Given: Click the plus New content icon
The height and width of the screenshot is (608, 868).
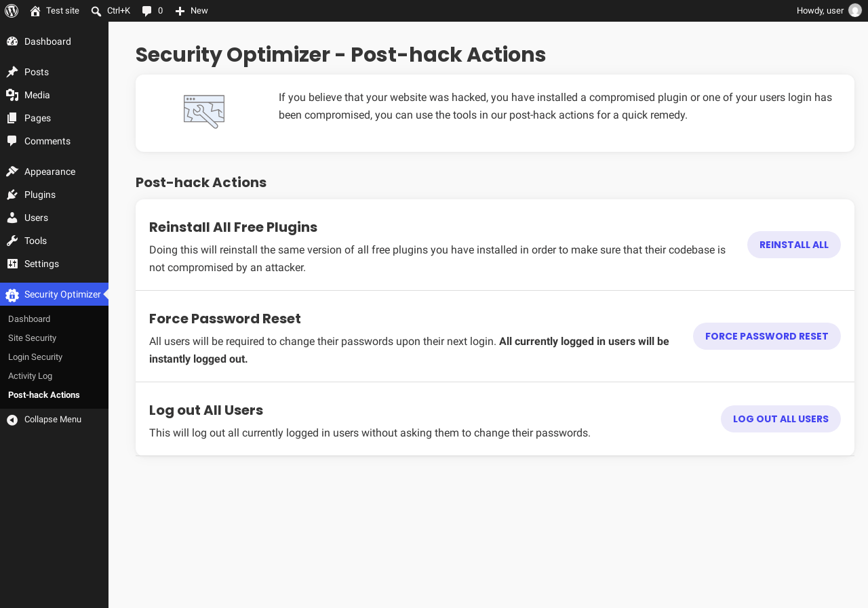Looking at the screenshot, I should (x=180, y=11).
